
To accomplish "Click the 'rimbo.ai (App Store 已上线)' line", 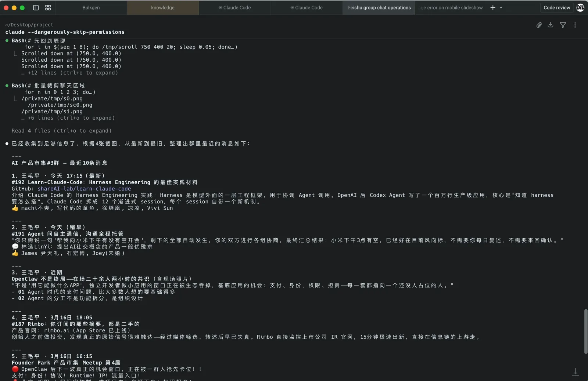I will (71, 331).
